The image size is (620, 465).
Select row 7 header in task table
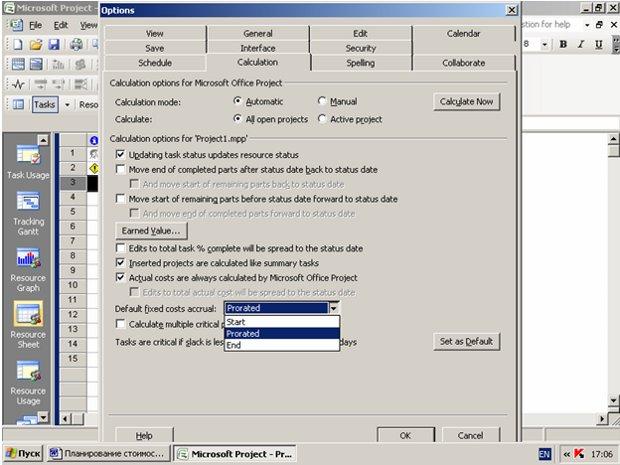coord(73,241)
